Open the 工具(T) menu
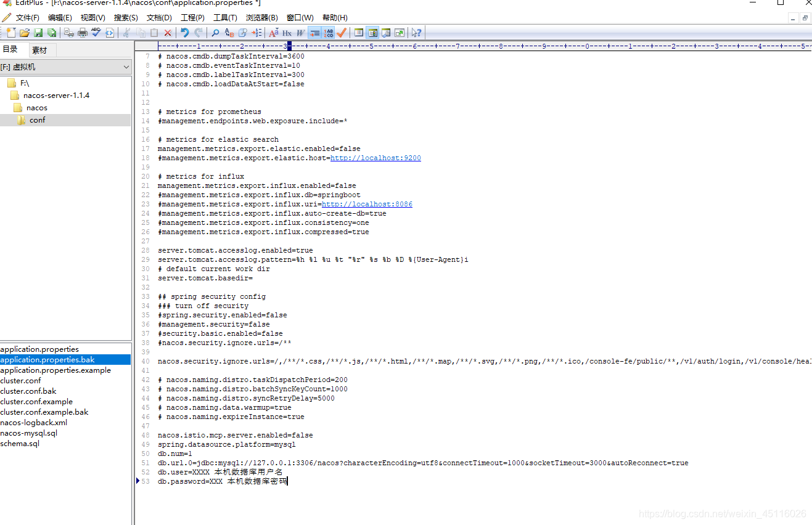The image size is (812, 525). coord(225,18)
